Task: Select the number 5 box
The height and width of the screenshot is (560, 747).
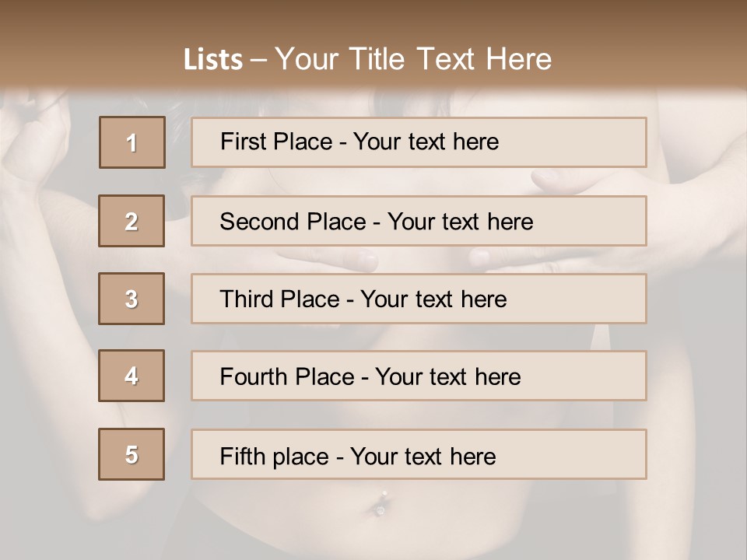Action: coord(132,454)
